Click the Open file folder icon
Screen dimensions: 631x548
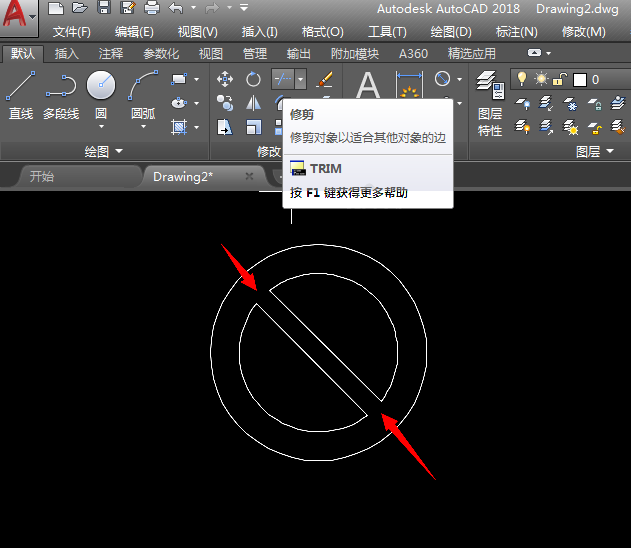tap(80, 8)
